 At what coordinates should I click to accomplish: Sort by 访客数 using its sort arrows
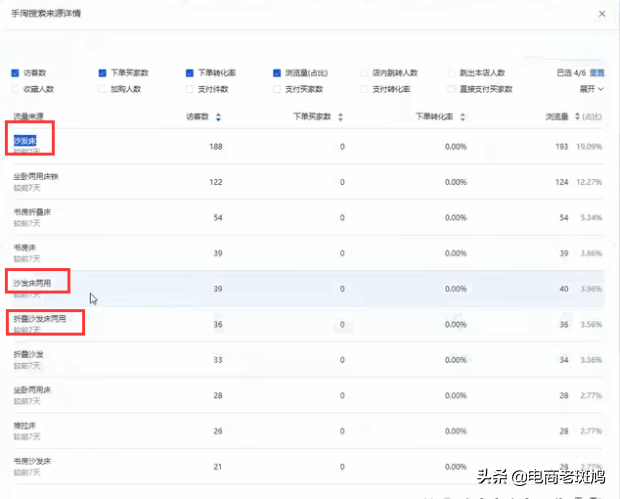[x=219, y=117]
